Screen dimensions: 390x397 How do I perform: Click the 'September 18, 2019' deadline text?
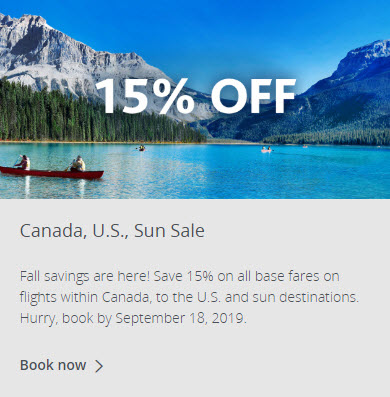click(x=181, y=319)
